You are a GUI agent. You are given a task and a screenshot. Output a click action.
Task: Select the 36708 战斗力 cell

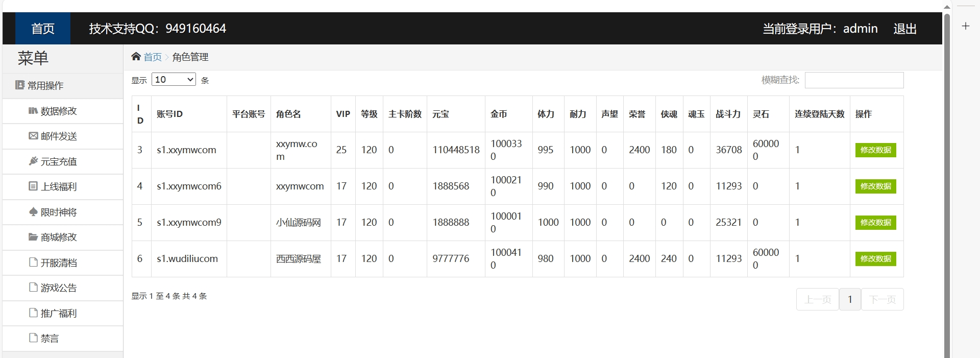728,150
